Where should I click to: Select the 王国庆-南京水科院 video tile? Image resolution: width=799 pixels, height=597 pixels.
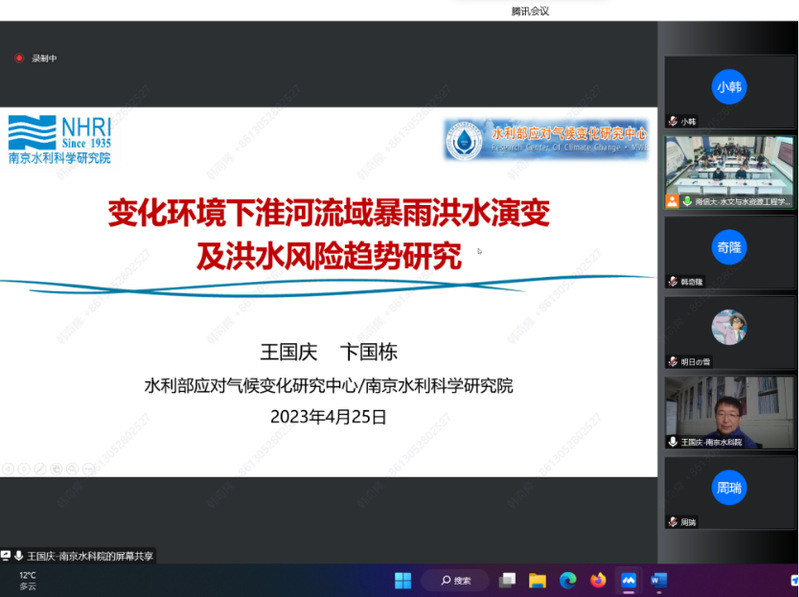[x=729, y=411]
